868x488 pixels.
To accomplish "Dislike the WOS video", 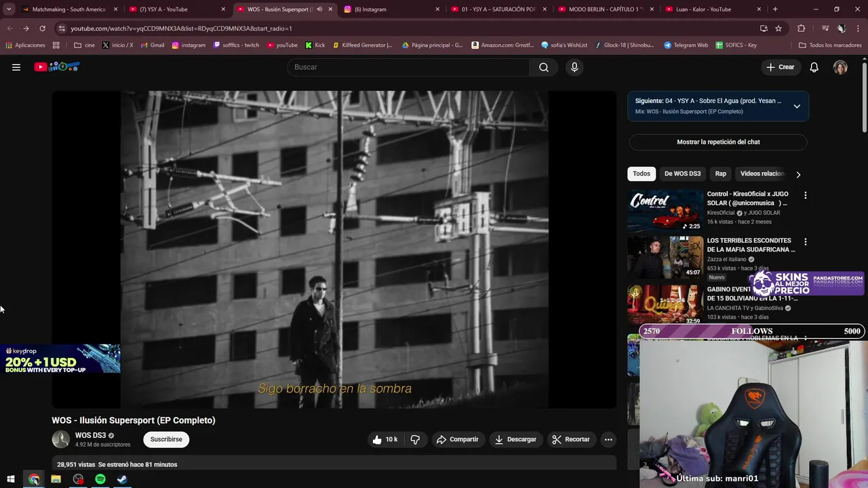I will [x=415, y=439].
